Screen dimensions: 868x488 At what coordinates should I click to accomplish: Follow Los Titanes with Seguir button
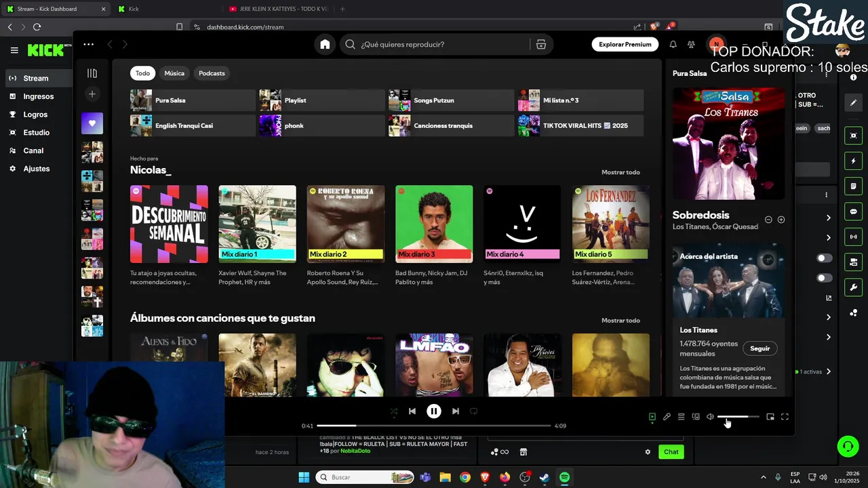click(759, 348)
